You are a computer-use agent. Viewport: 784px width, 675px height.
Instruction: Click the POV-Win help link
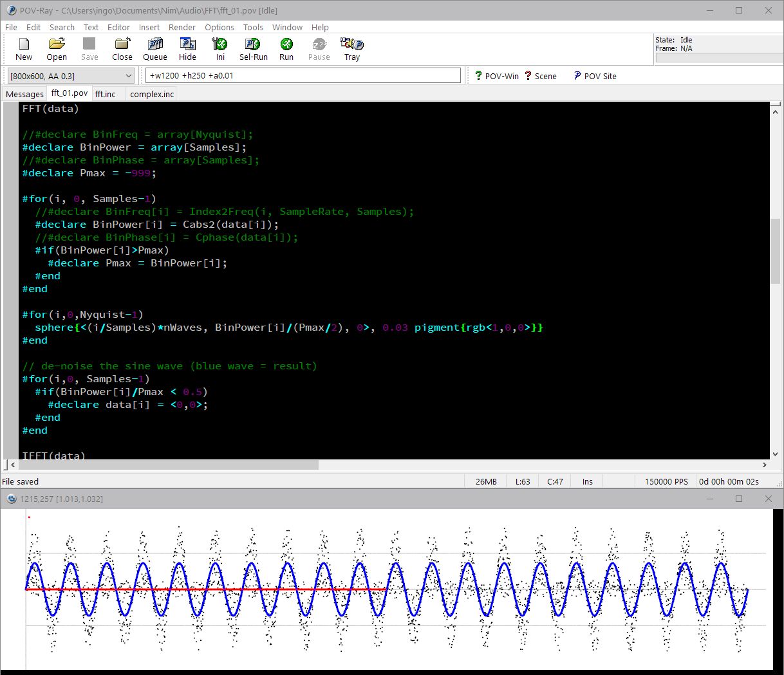pyautogui.click(x=496, y=76)
